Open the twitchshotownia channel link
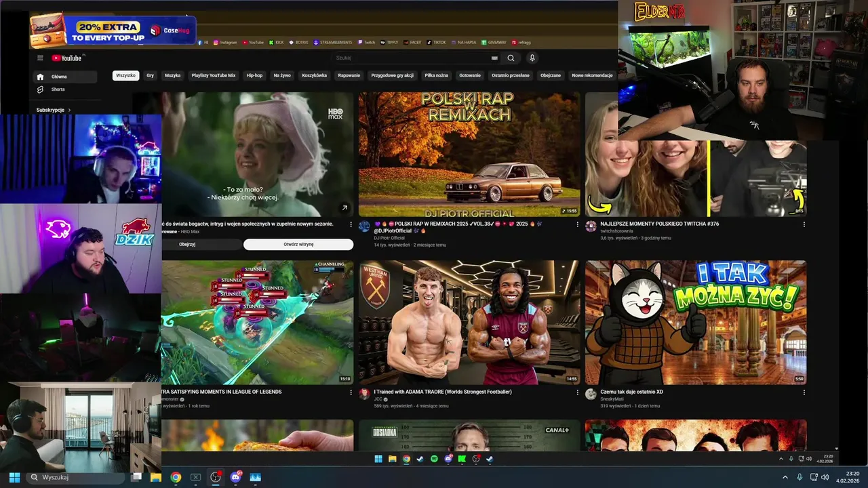Viewport: 868px width, 488px height. pos(616,231)
